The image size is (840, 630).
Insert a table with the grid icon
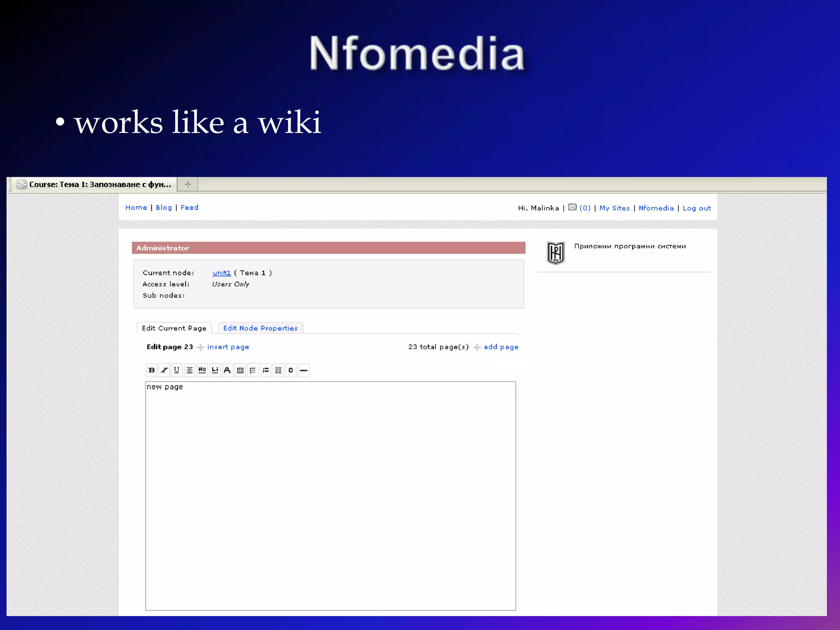pyautogui.click(x=278, y=370)
